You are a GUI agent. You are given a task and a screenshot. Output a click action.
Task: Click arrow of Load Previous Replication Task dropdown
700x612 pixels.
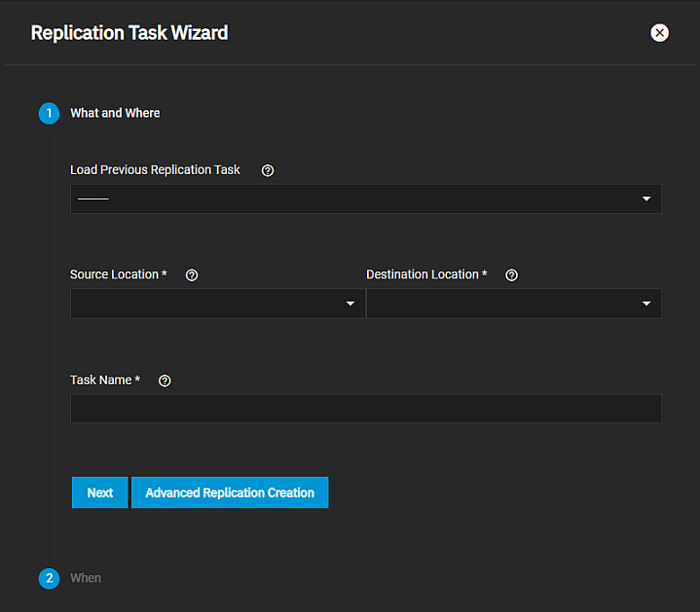click(646, 199)
